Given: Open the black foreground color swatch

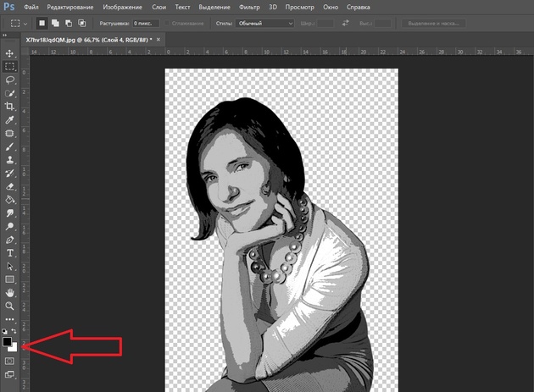Looking at the screenshot, I should (x=7, y=342).
